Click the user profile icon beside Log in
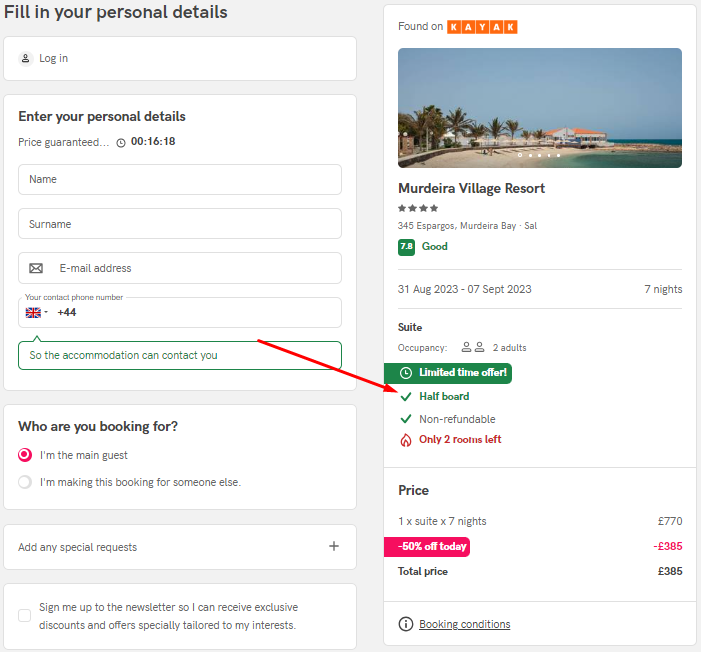Viewport: 701px width, 652px height. click(25, 59)
